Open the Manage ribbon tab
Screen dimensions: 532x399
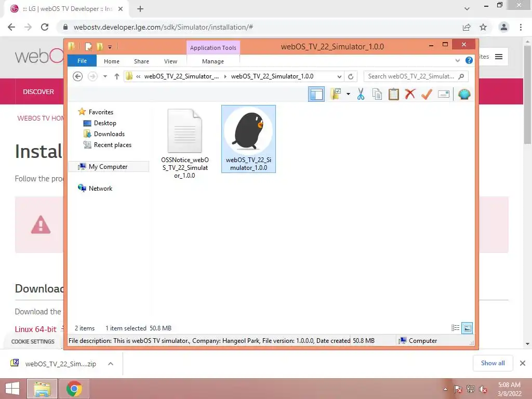click(x=213, y=61)
